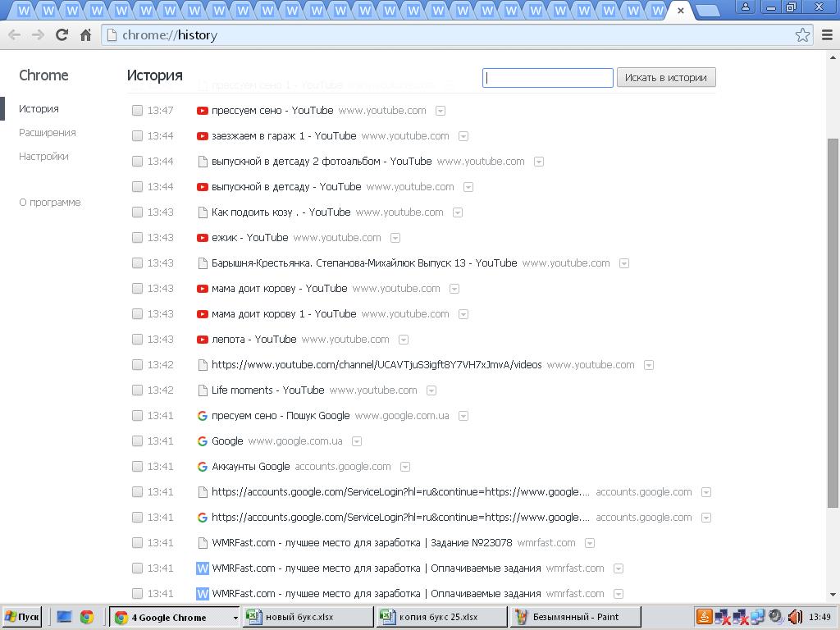Image resolution: width=840 pixels, height=630 pixels.
Task: Click the Chrome quick launch icon
Action: click(87, 617)
